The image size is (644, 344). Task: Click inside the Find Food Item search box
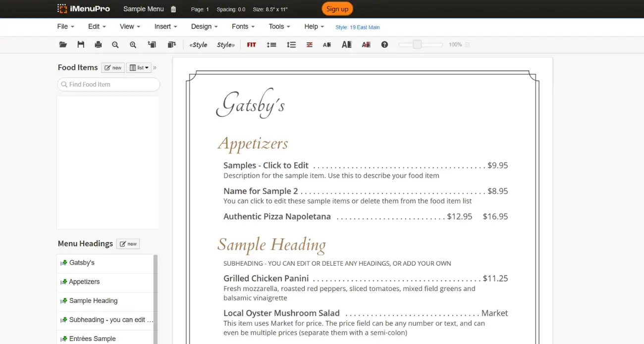pos(108,84)
